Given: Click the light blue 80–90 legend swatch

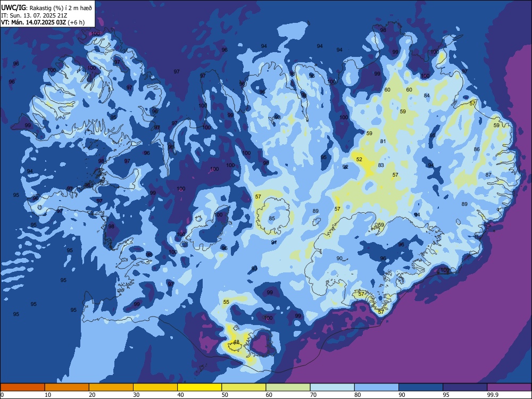Looking at the screenshot, I should tap(377, 387).
